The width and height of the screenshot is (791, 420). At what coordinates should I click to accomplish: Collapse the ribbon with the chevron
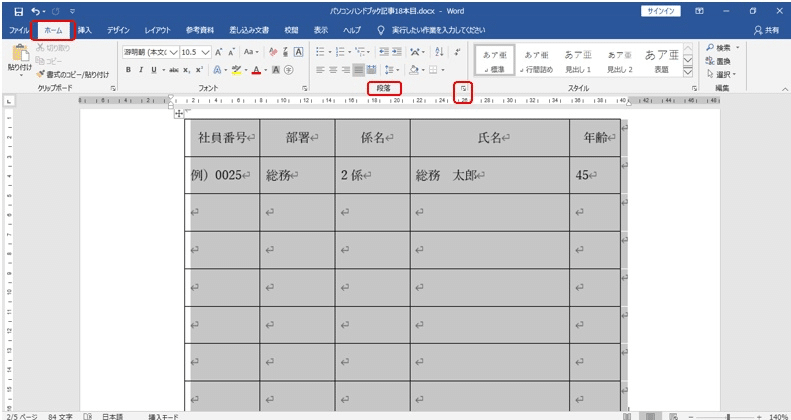coord(784,89)
